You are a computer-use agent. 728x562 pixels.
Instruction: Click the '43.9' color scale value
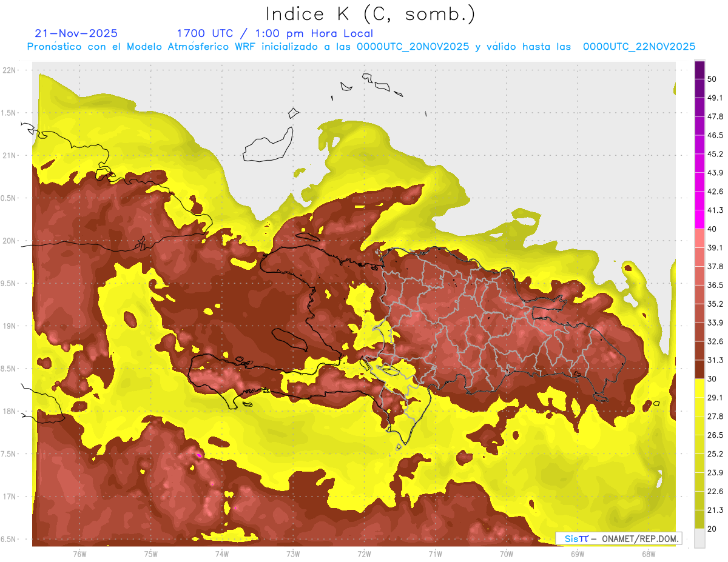(715, 173)
